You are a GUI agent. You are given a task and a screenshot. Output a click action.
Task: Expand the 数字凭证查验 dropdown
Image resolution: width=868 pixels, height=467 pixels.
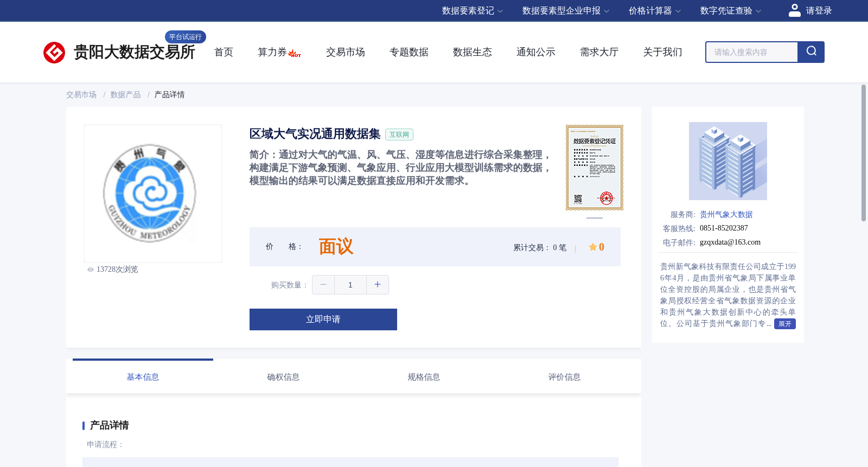point(730,11)
